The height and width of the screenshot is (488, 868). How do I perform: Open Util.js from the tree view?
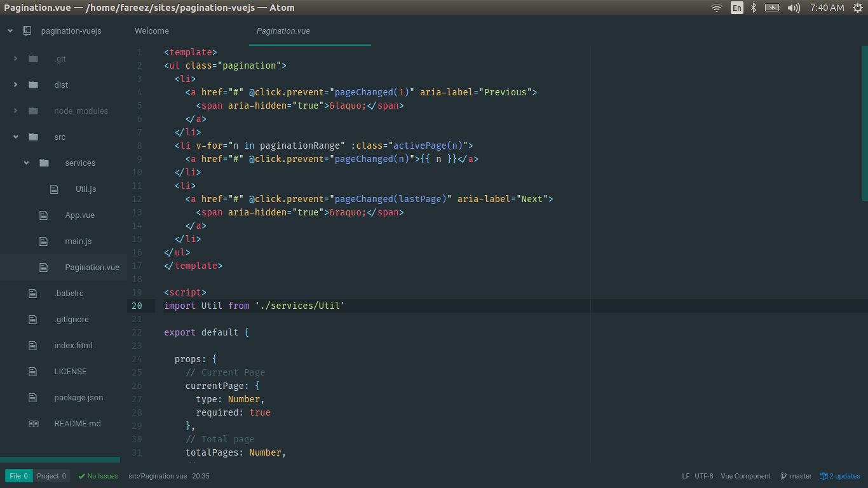[x=86, y=189]
